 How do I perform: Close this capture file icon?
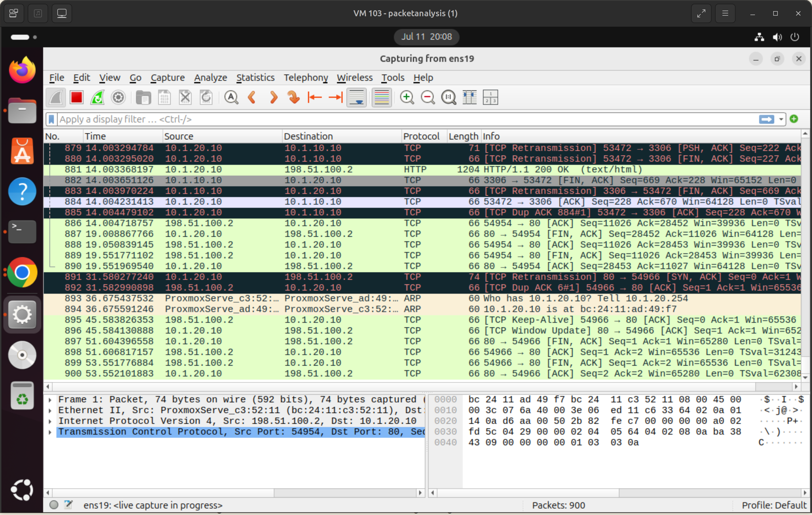[185, 98]
